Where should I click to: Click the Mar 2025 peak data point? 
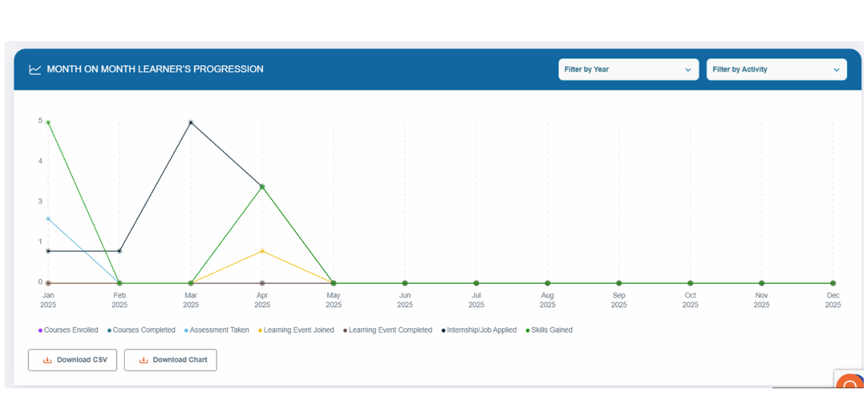(191, 123)
